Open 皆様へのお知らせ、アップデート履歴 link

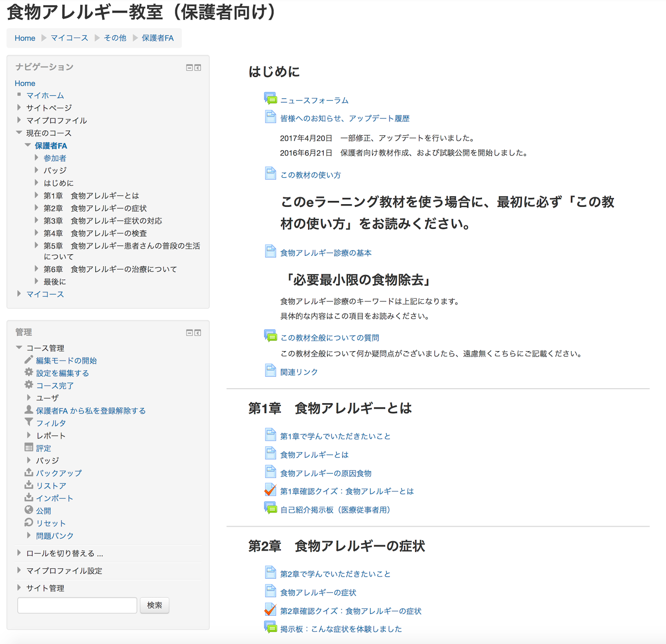coord(345,119)
